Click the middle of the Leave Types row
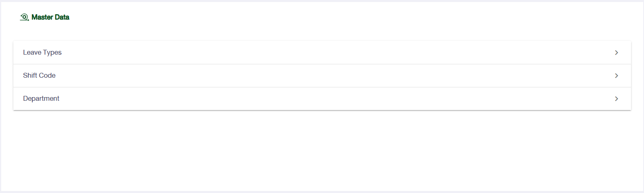The image size is (644, 193). 322,53
